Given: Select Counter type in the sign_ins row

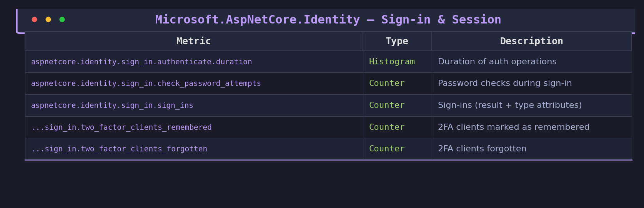Looking at the screenshot, I should tap(387, 106).
